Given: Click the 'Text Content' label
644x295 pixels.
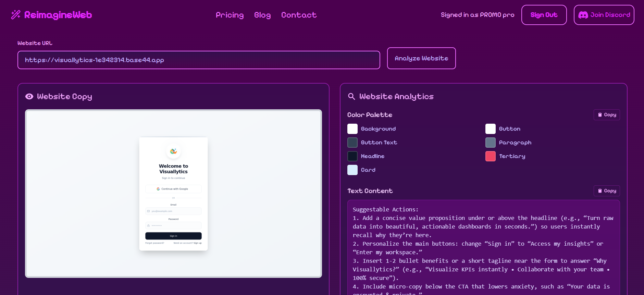Looking at the screenshot, I should pyautogui.click(x=370, y=191).
